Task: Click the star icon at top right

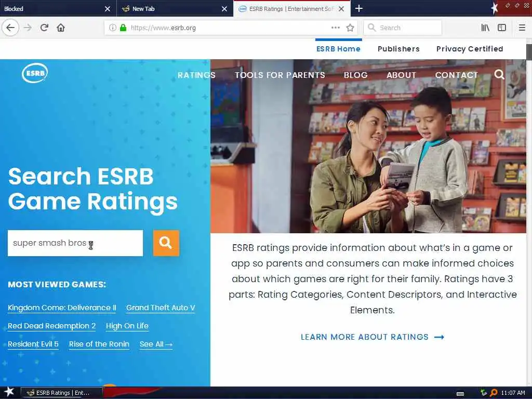Action: (x=495, y=8)
